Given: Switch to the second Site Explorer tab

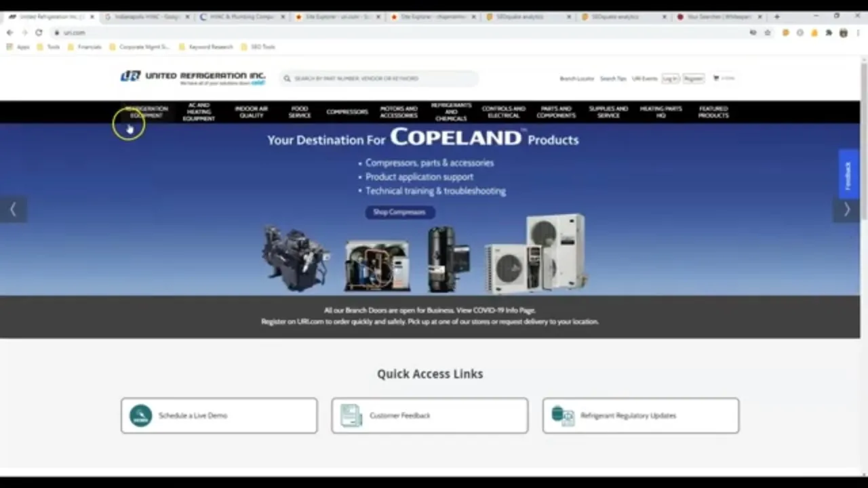Looking at the screenshot, I should (x=433, y=16).
